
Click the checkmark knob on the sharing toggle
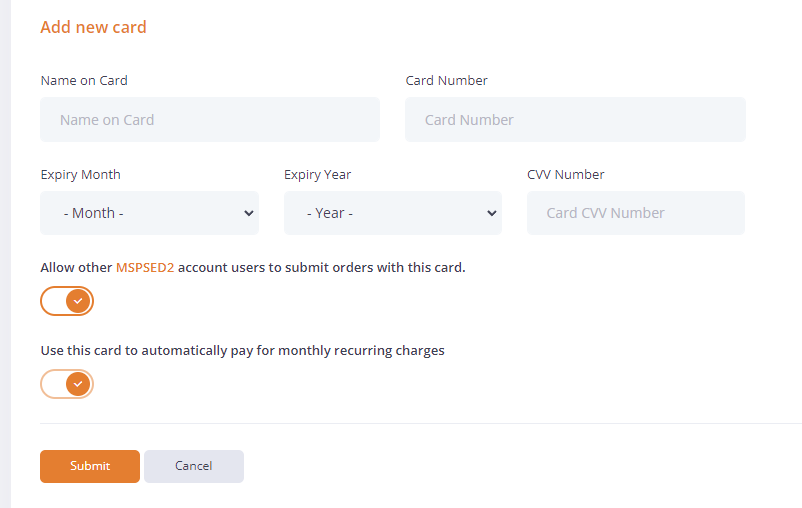coord(78,301)
